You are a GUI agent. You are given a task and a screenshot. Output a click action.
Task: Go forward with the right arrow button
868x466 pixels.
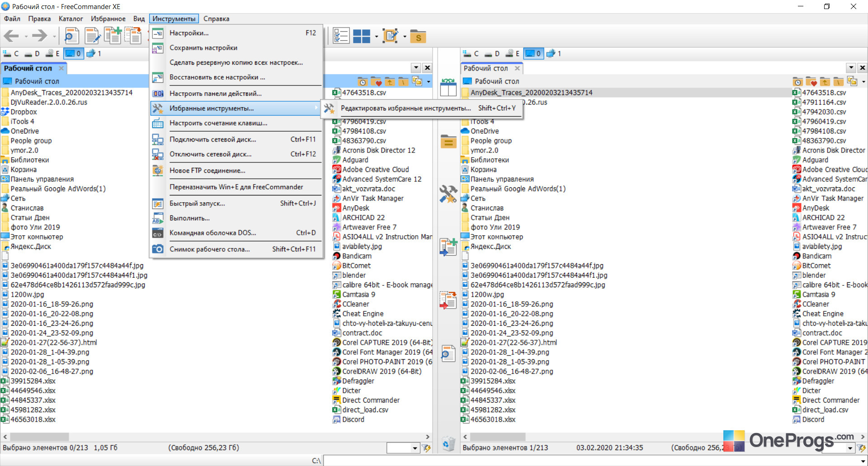(40, 36)
